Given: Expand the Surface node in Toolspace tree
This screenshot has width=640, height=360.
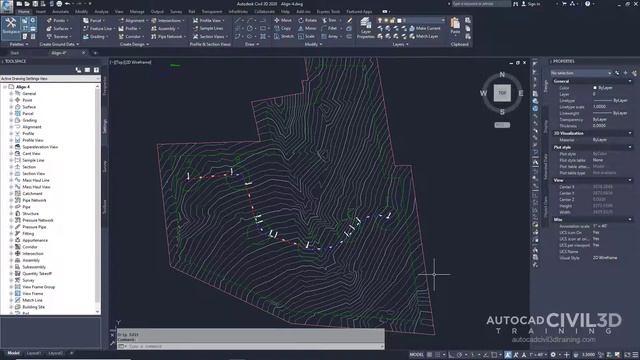Looking at the screenshot, I should click(11, 107).
